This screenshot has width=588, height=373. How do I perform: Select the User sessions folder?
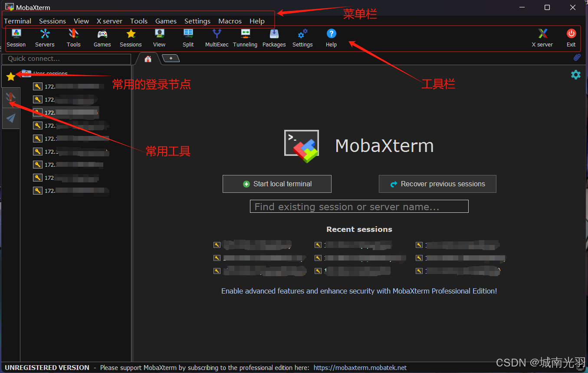[x=46, y=73]
